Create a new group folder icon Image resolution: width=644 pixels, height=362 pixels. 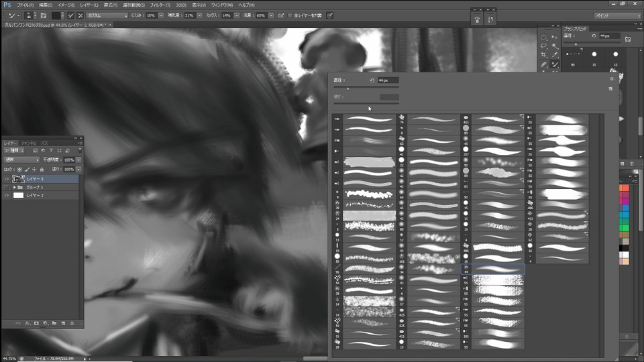(54, 323)
